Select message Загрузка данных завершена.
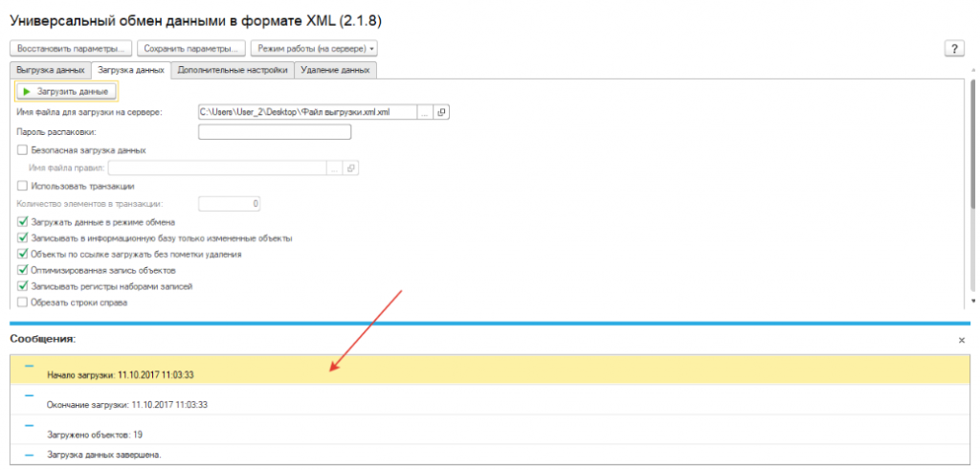The width and height of the screenshot is (980, 471). point(490,454)
